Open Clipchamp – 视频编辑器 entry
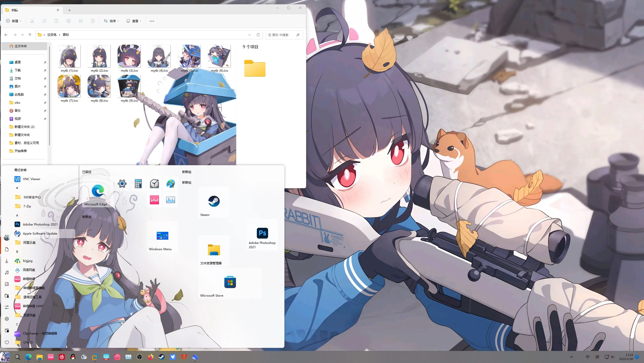Image resolution: width=644 pixels, height=363 pixels. pyautogui.click(x=44, y=333)
